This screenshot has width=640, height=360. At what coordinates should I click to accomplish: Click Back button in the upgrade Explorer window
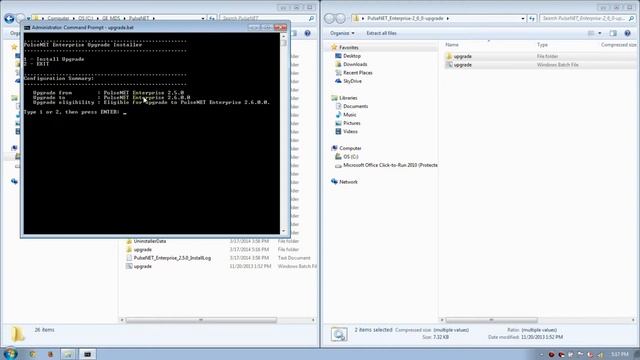coord(329,18)
